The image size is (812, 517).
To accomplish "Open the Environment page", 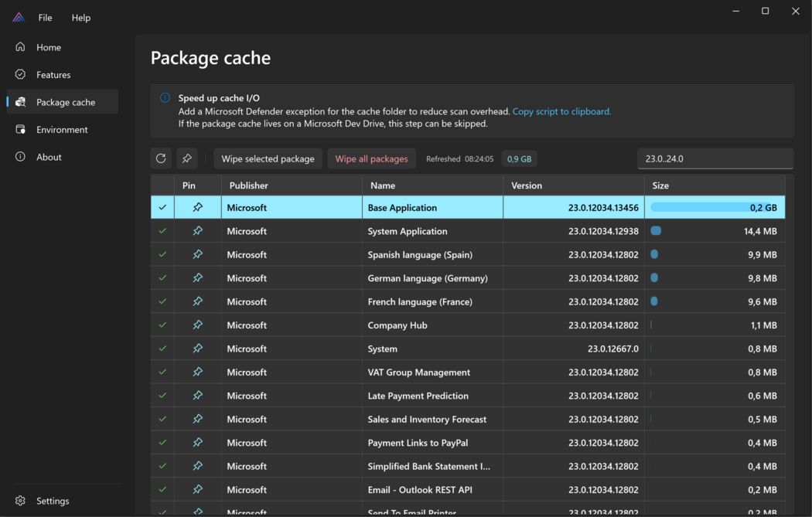I will tap(62, 129).
